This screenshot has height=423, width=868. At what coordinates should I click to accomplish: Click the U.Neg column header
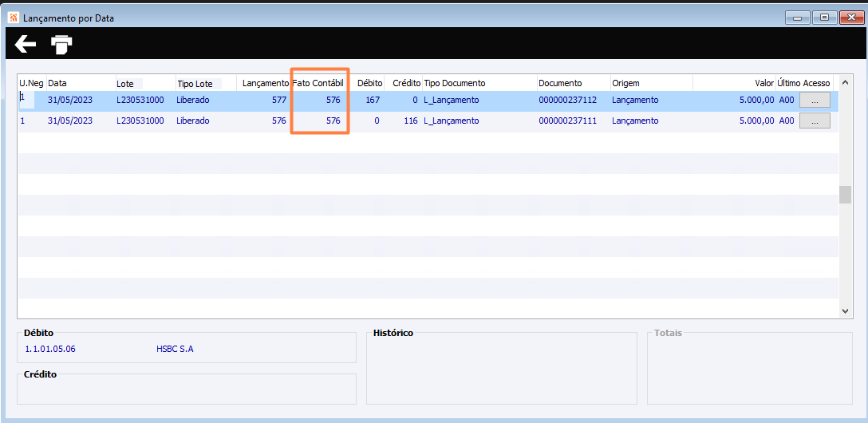[x=32, y=83]
